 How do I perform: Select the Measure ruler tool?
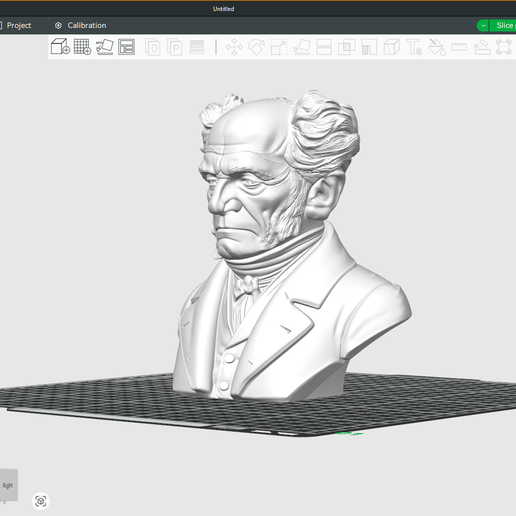459,47
